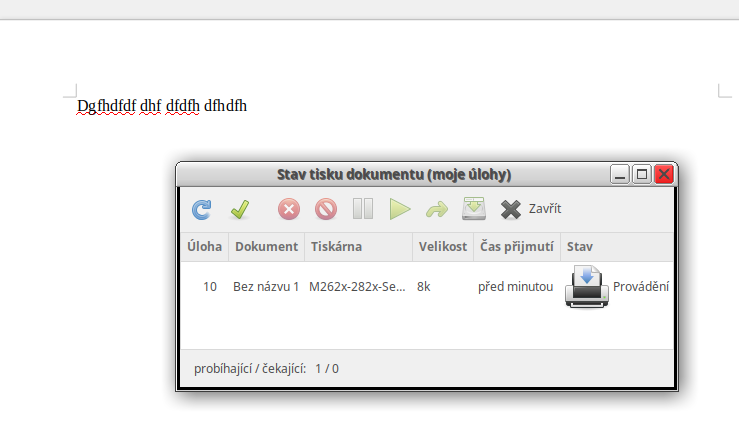739x423 pixels.
Task: Sort by Čas přijmutí column header
Action: click(x=517, y=246)
